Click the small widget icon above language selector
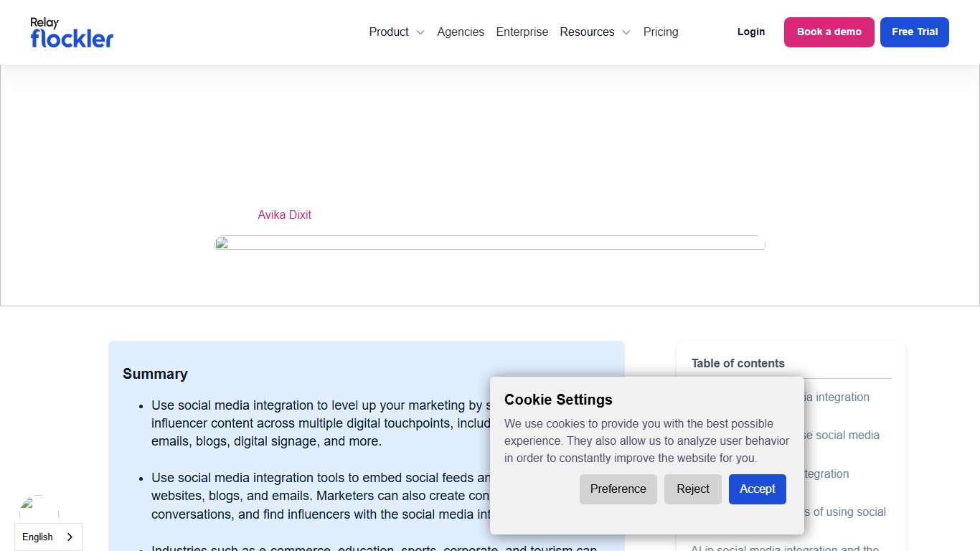 pyautogui.click(x=39, y=508)
